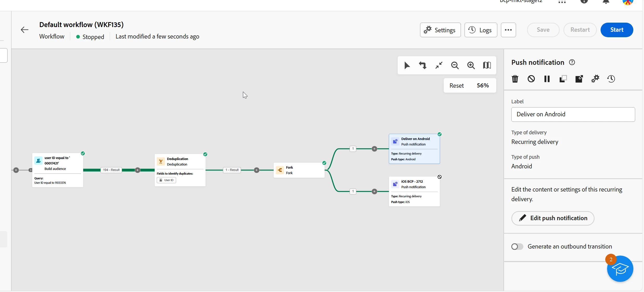Open Push notification help tooltip
The image size is (644, 292).
tap(572, 62)
